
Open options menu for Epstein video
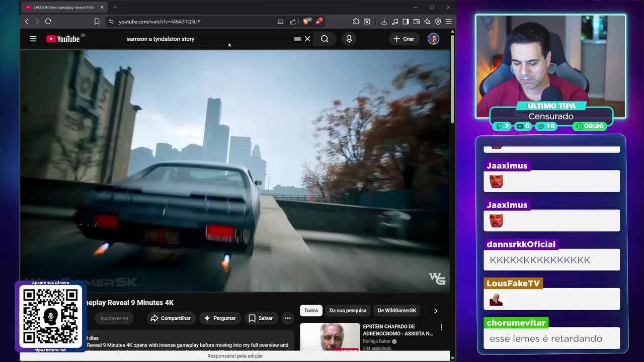click(441, 327)
